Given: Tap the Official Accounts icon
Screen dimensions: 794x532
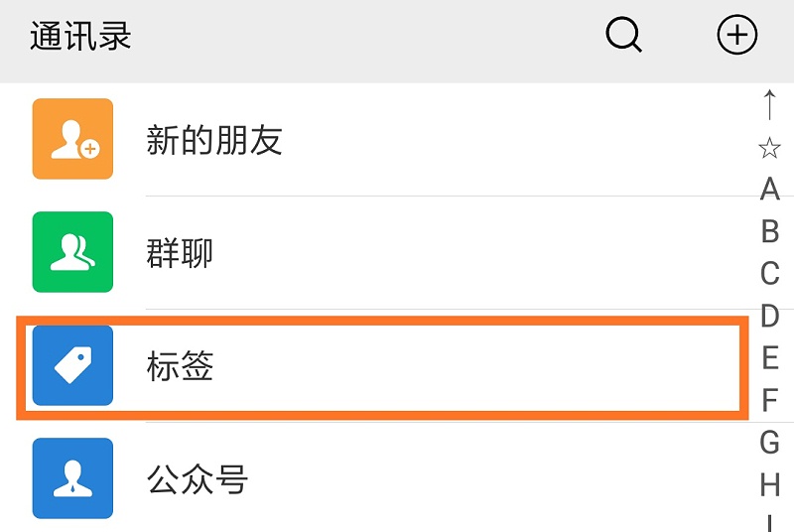Looking at the screenshot, I should (x=72, y=478).
